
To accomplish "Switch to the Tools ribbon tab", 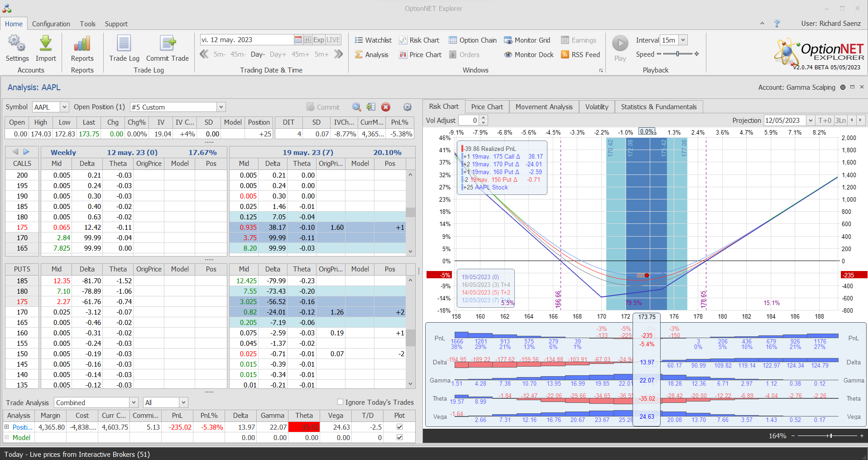I will coord(87,24).
